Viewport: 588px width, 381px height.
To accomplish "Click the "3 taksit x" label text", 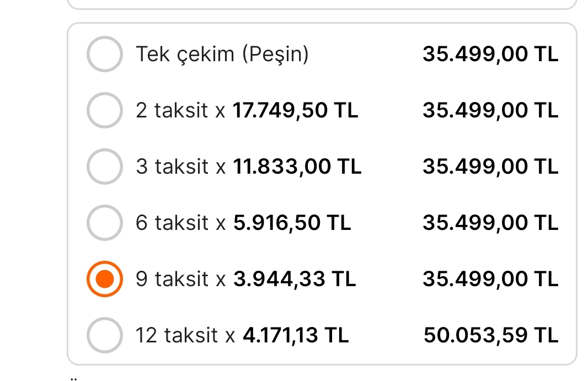I will tap(180, 167).
